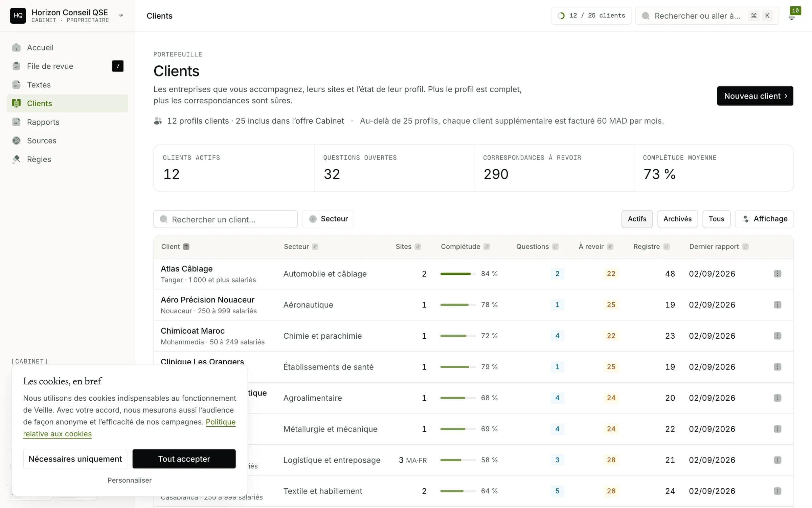Image resolution: width=812 pixels, height=508 pixels.
Task: Open row menu for Chimicoat Maroc
Action: 777,336
